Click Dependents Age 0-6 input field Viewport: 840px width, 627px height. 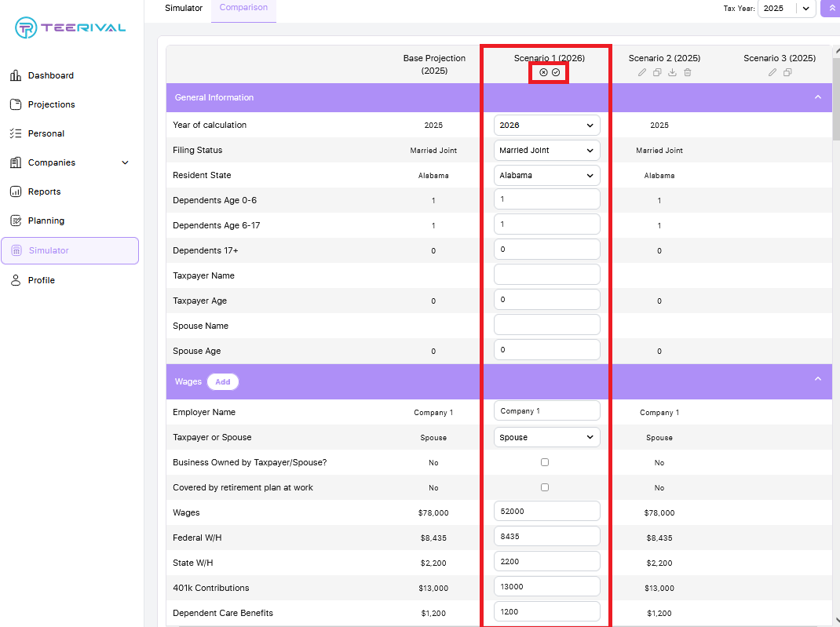[546, 199]
